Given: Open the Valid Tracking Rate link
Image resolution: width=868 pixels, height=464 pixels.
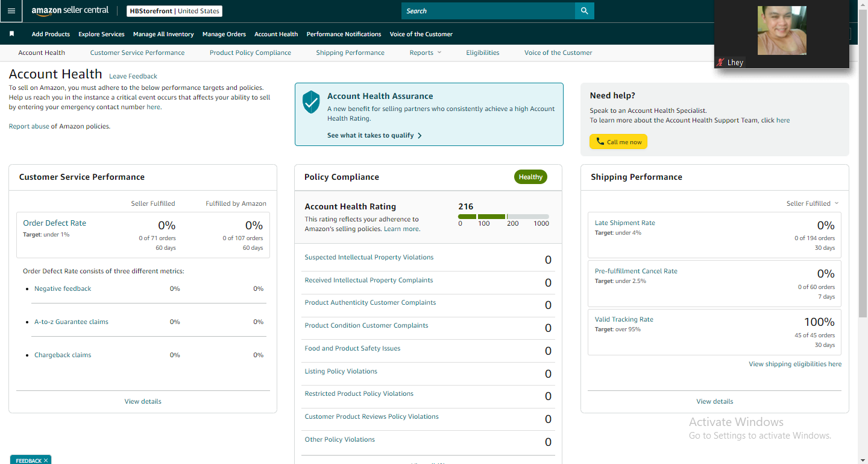Looking at the screenshot, I should pos(624,319).
